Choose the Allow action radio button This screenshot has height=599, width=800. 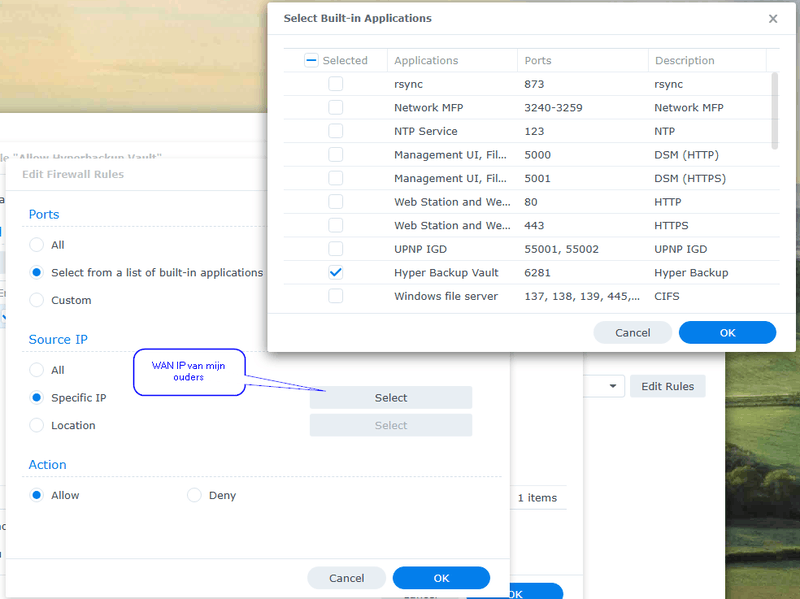click(36, 495)
